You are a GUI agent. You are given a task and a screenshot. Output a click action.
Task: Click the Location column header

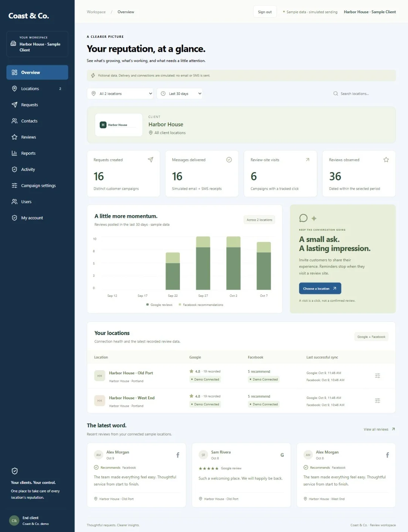click(x=101, y=357)
